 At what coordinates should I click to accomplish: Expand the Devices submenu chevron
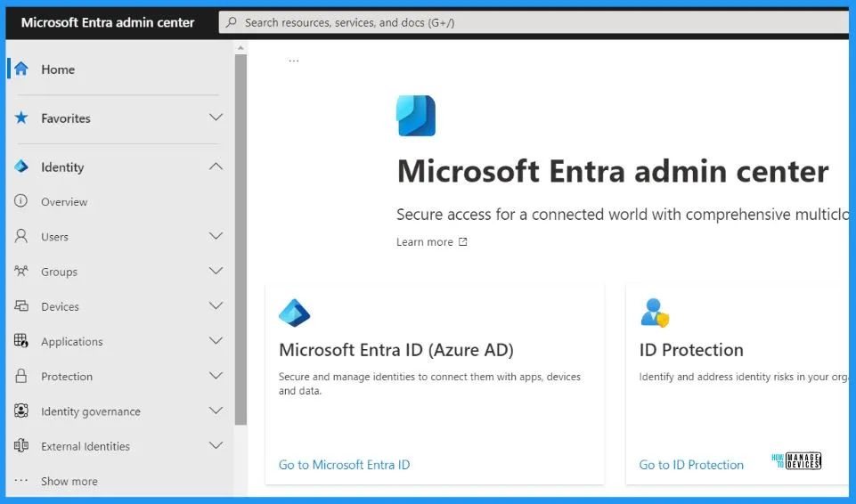[x=216, y=305]
